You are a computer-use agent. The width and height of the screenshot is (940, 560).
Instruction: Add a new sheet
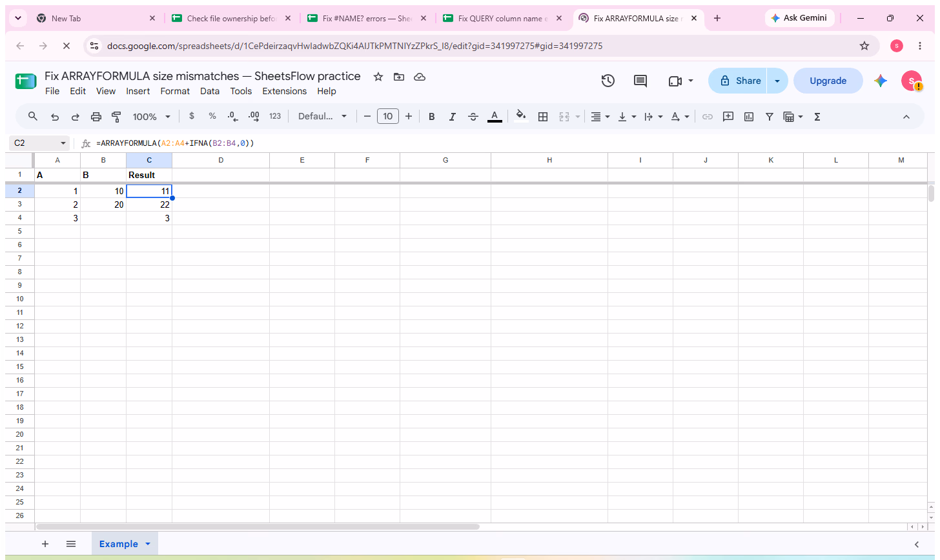click(45, 544)
